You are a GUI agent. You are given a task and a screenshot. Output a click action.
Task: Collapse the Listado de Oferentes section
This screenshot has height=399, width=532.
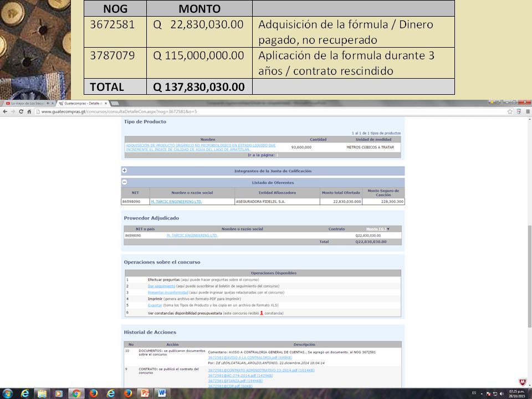(125, 182)
